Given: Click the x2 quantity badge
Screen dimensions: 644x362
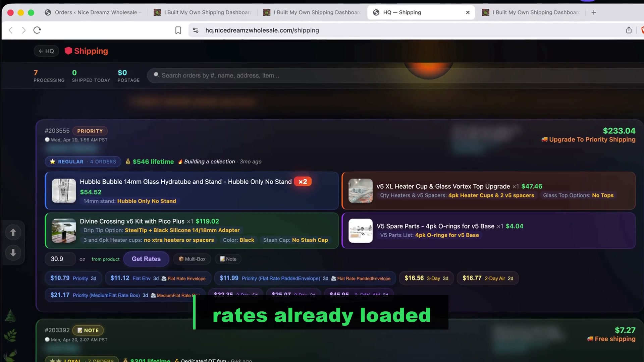Looking at the screenshot, I should [303, 181].
